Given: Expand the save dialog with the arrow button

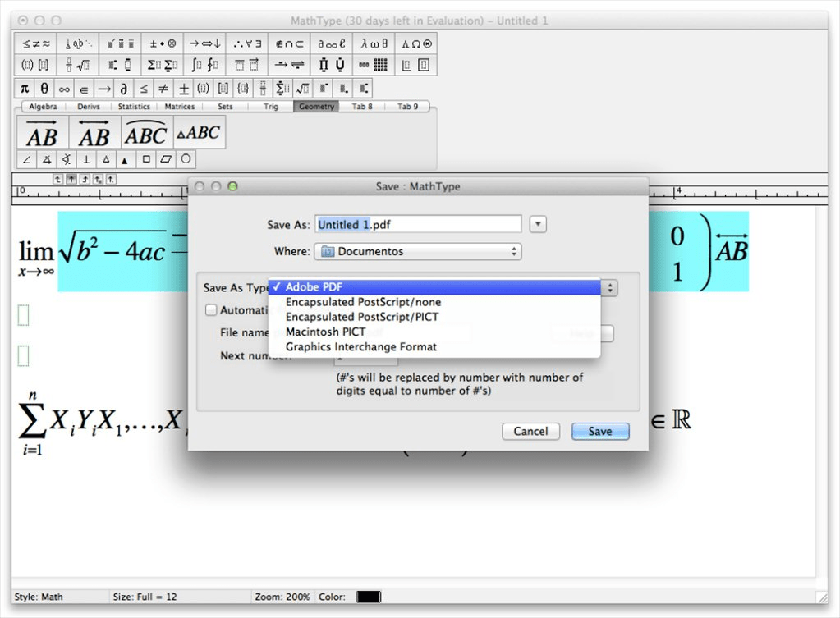Looking at the screenshot, I should pyautogui.click(x=538, y=224).
